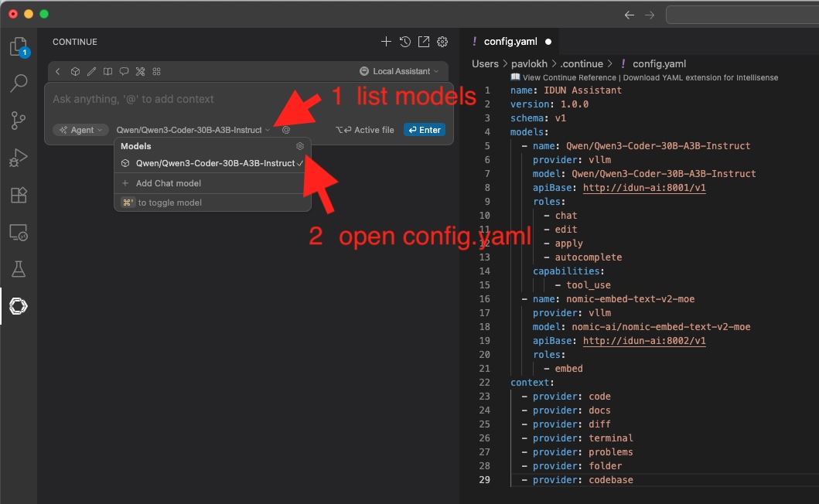Click the 'provider: codebase' line
The image size is (819, 504).
click(577, 480)
